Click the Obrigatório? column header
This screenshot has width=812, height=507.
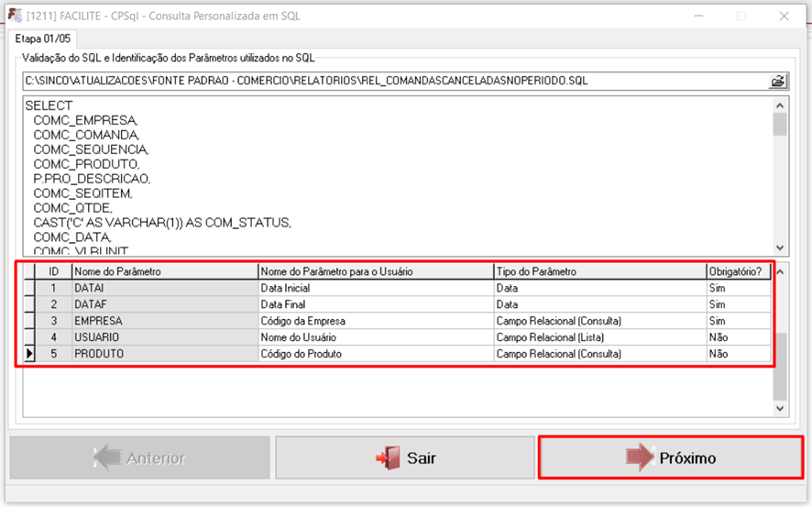click(x=739, y=271)
